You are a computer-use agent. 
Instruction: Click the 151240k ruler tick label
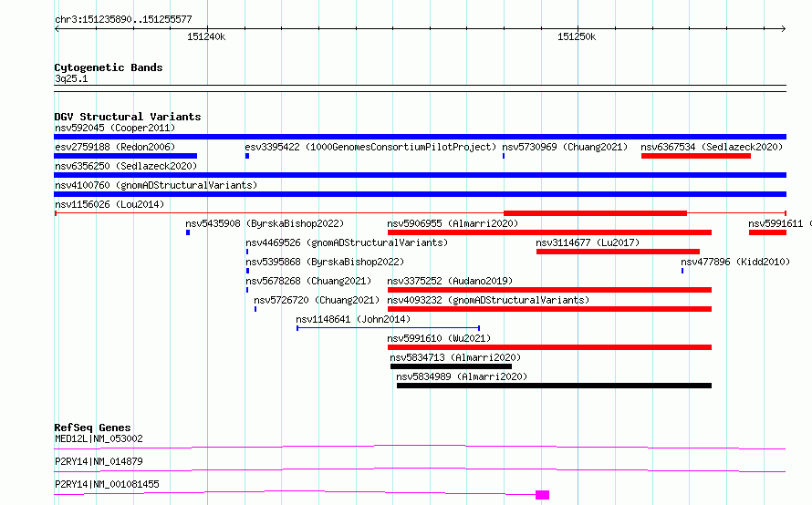206,36
